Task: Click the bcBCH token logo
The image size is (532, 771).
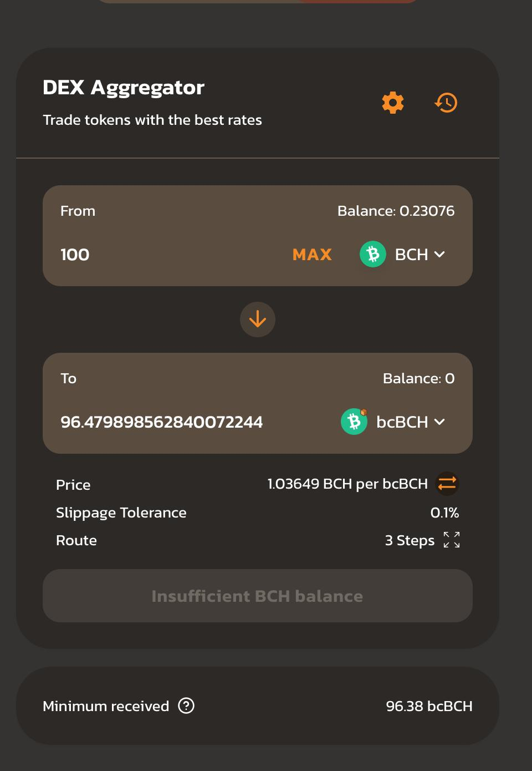Action: click(x=354, y=422)
